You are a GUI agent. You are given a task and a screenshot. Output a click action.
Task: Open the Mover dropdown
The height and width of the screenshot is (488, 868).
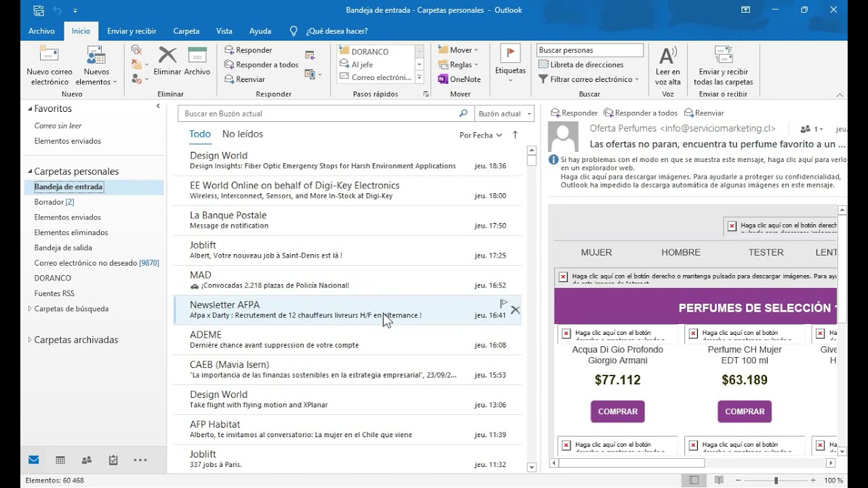pyautogui.click(x=458, y=50)
